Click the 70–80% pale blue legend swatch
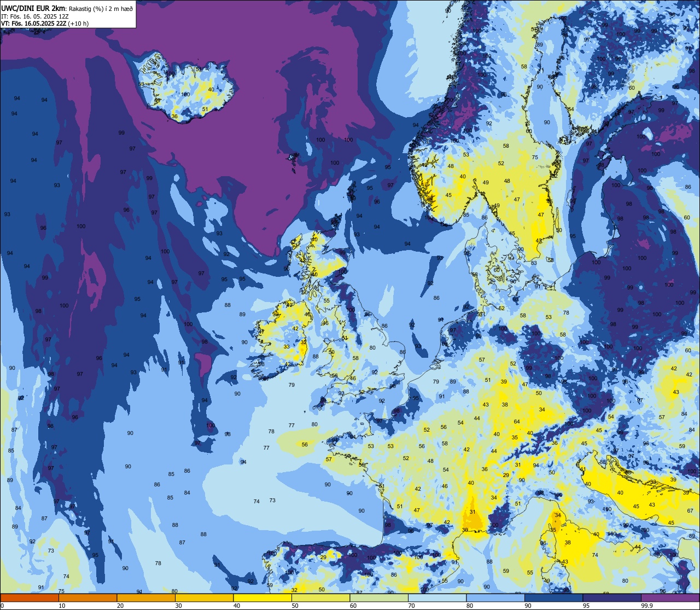Viewport: 700px width, 610px height. (437, 598)
